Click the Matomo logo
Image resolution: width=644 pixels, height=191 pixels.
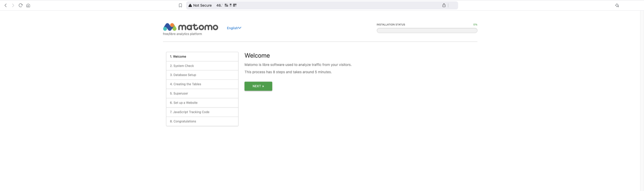coord(190,27)
